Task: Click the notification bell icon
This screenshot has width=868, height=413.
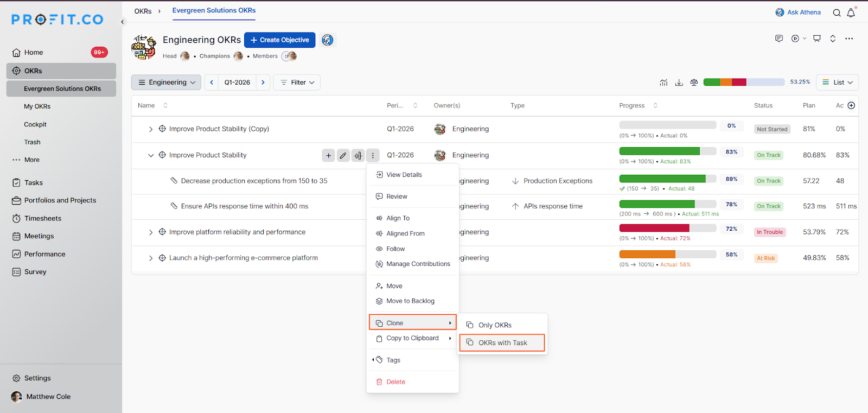Action: tap(851, 12)
